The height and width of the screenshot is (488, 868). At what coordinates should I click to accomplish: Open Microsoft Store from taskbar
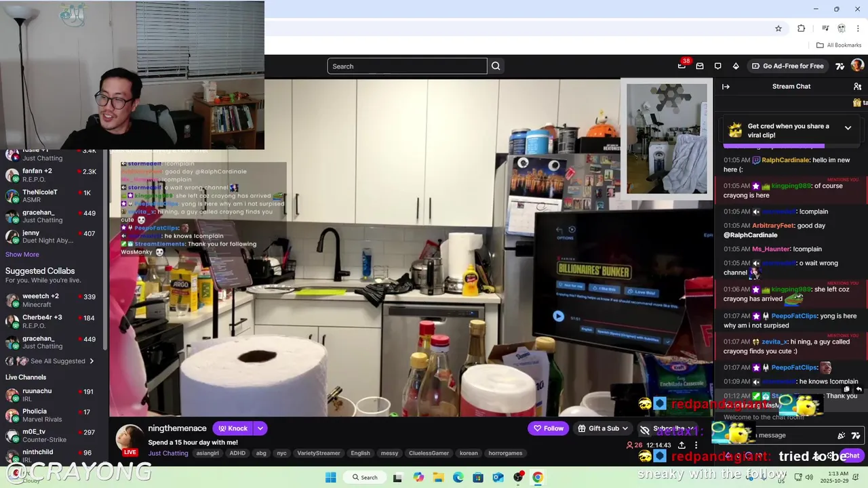point(478,477)
